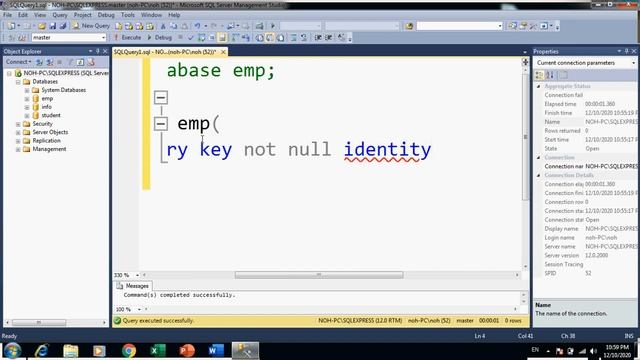640x360 pixels.
Task: Click the Execute button
Action: pyautogui.click(x=127, y=38)
